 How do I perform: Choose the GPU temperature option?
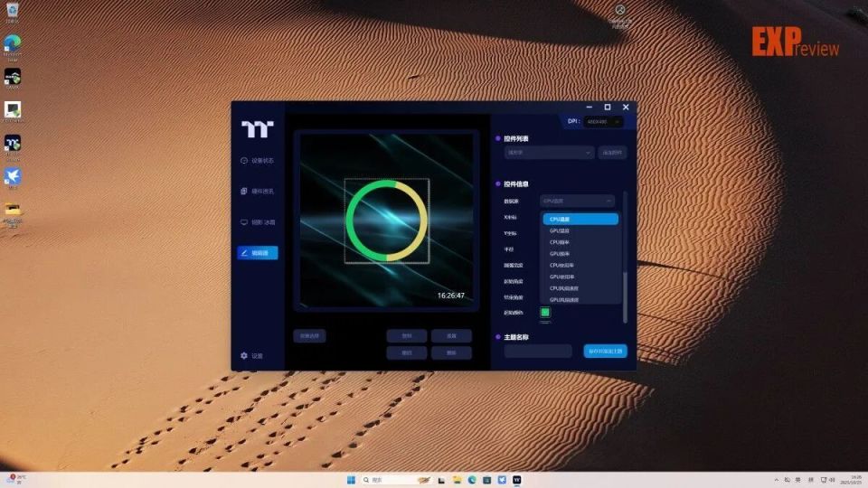[x=580, y=230]
